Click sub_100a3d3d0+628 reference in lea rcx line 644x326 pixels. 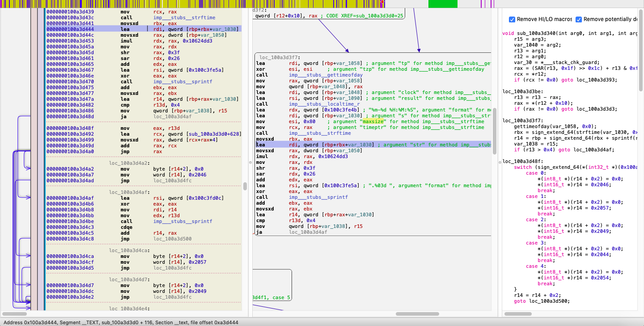[x=215, y=133]
